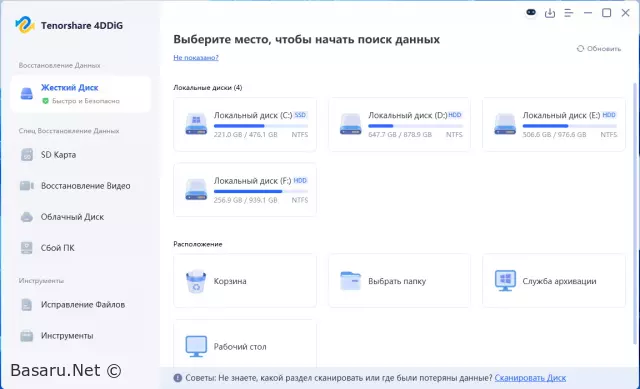Select the Жесткий Диск sidebar entry
Viewport: 640px width, 389px height.
click(x=81, y=94)
